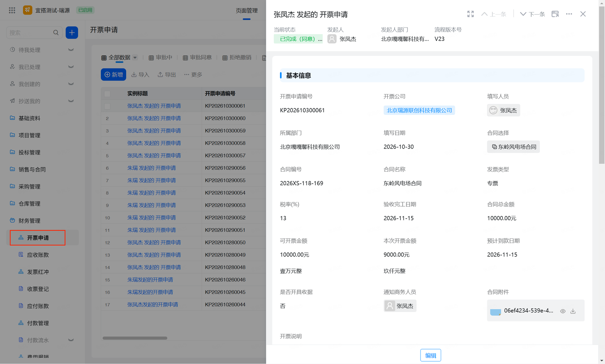605x364 pixels.
Task: Open linked contract 东岭风电场合同 chip
Action: [513, 147]
